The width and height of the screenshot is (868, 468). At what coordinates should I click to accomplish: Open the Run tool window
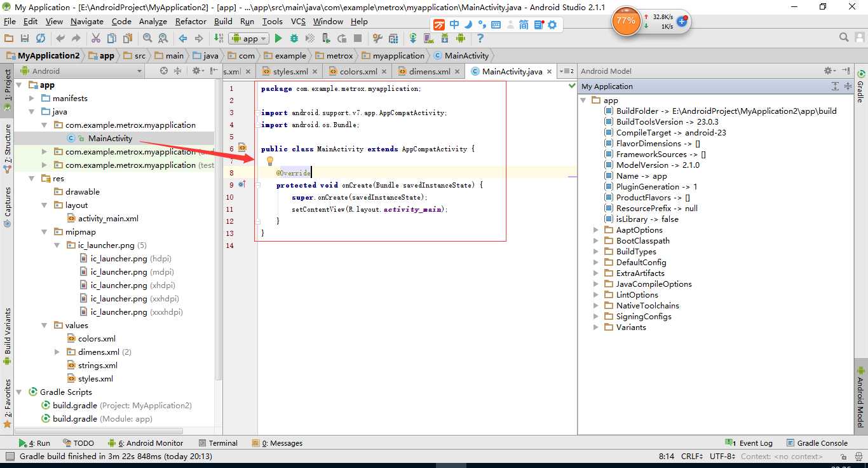click(35, 443)
